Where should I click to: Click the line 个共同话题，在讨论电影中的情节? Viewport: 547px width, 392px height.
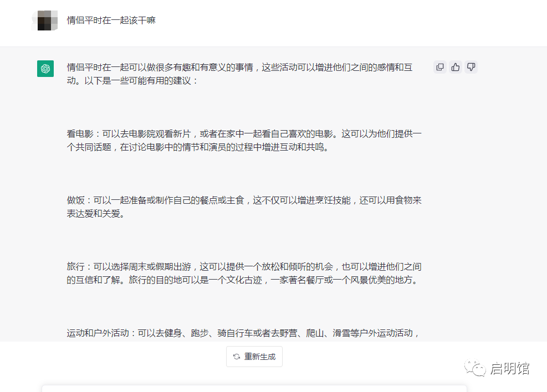point(198,147)
